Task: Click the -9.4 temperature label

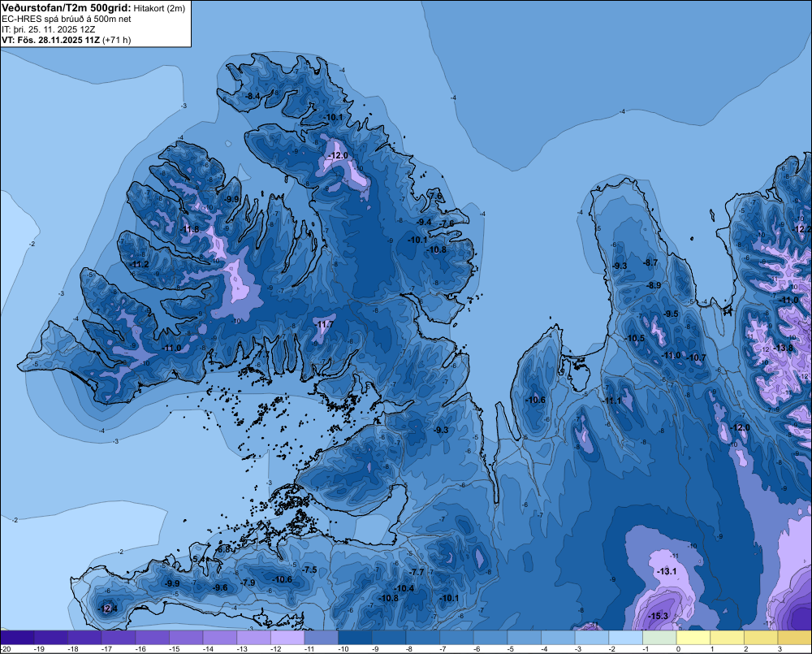Action: point(424,222)
